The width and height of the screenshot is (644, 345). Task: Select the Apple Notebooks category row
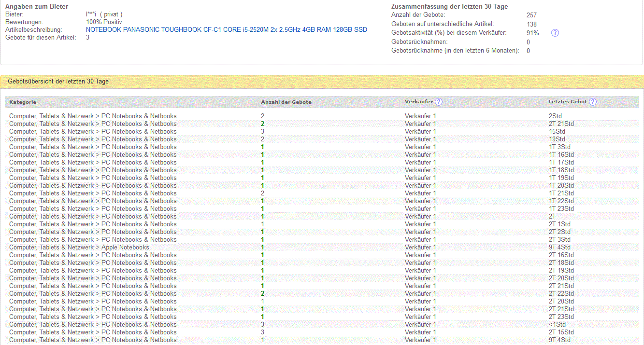tap(79, 248)
